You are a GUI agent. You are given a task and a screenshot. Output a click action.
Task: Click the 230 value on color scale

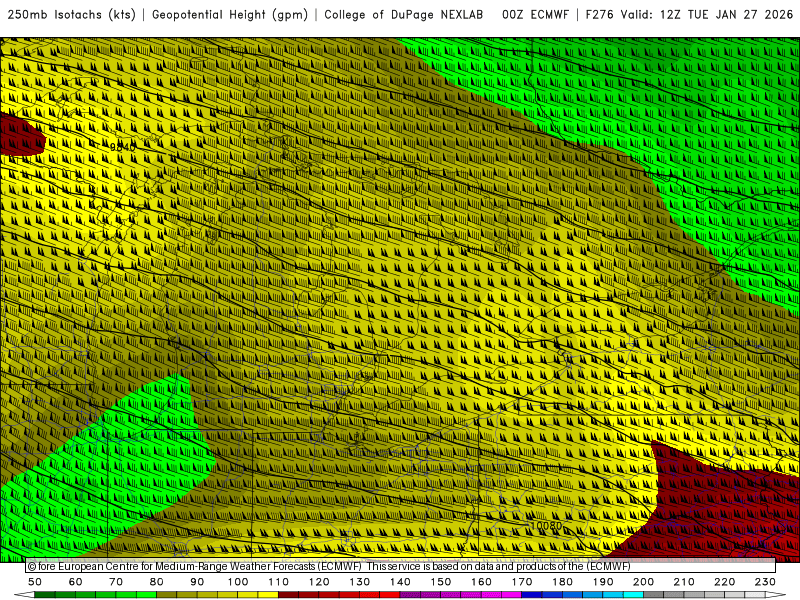(x=765, y=582)
